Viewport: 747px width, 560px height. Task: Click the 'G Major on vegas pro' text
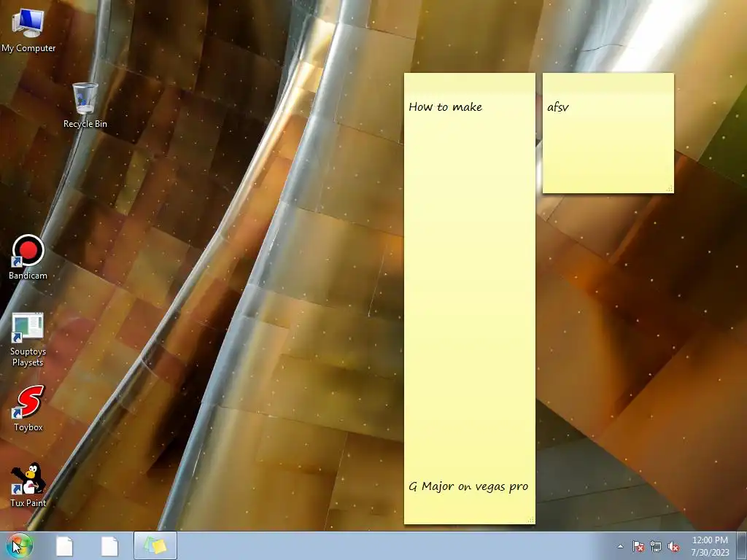click(468, 486)
